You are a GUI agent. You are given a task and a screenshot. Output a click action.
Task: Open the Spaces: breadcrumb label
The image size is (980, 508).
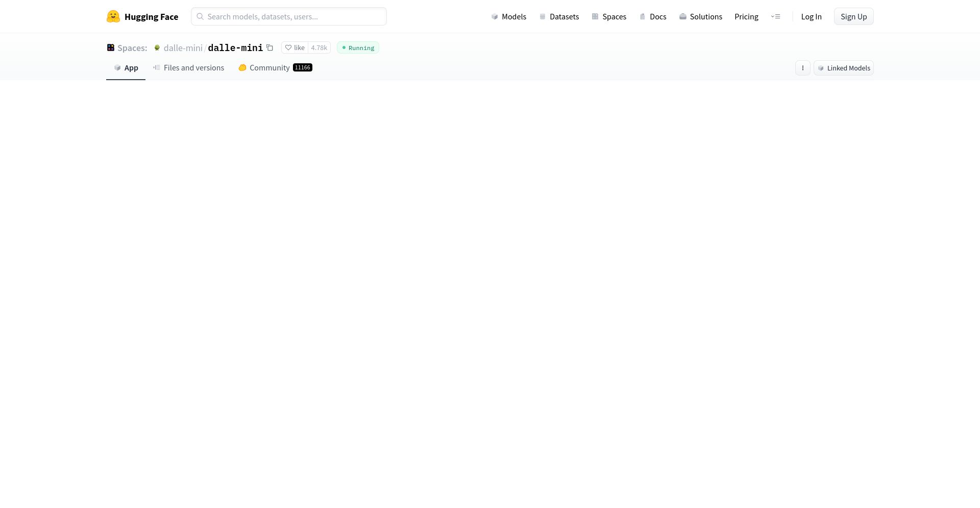pyautogui.click(x=132, y=48)
